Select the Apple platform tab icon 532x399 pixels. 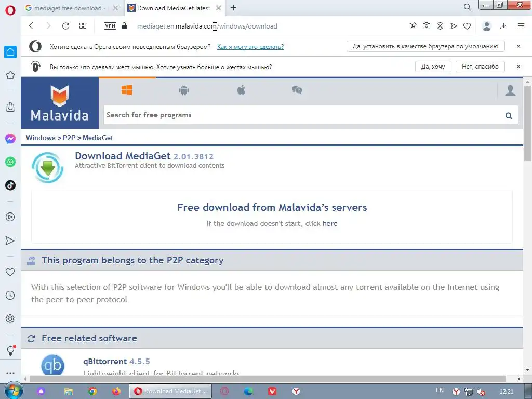(241, 90)
